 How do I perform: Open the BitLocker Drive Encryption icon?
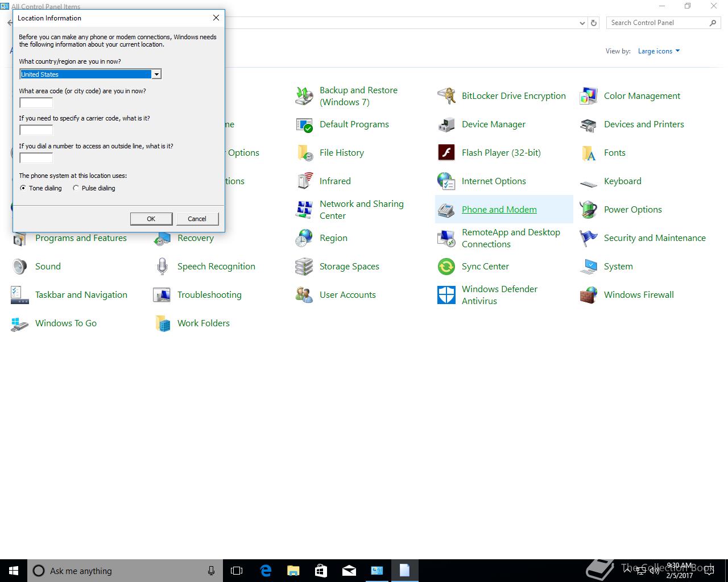(446, 96)
